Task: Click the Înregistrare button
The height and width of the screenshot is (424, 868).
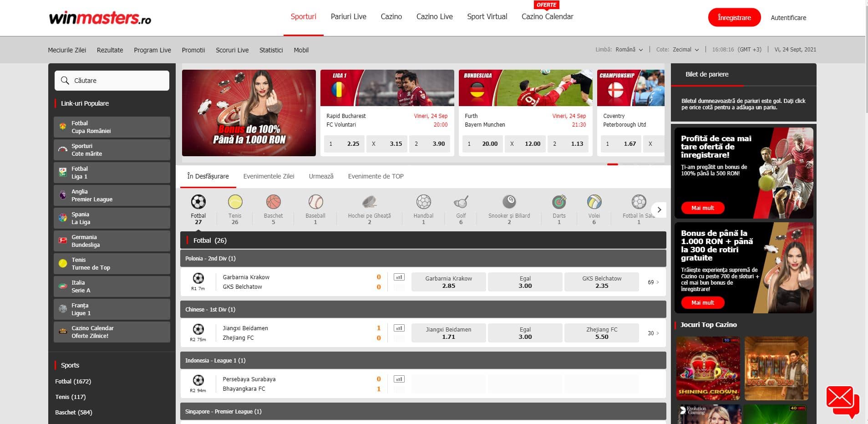Action: coord(734,18)
